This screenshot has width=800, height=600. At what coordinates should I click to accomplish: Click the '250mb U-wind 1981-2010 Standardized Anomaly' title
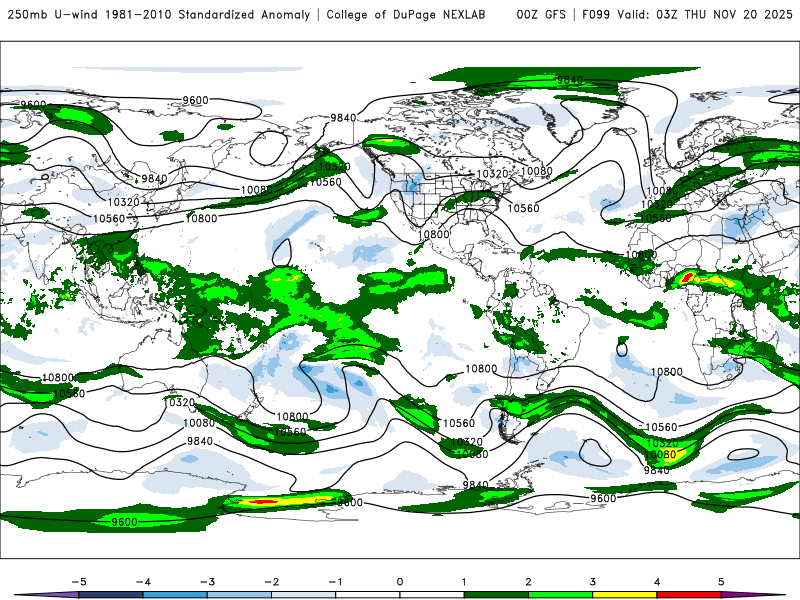159,15
